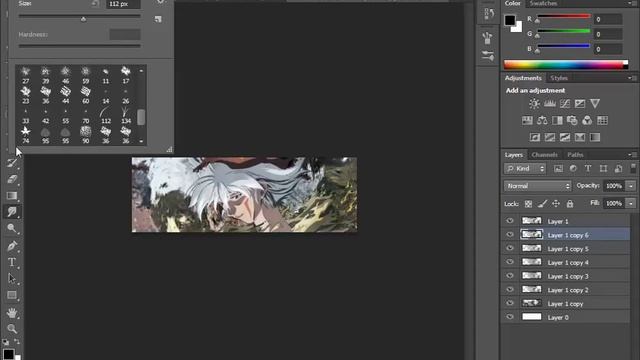Viewport: 640px width, 360px height.
Task: Switch to the Channels tab
Action: coord(544,155)
